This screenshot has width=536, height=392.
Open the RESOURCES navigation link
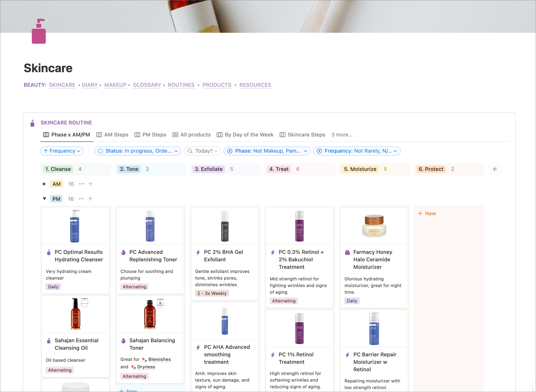click(x=255, y=85)
